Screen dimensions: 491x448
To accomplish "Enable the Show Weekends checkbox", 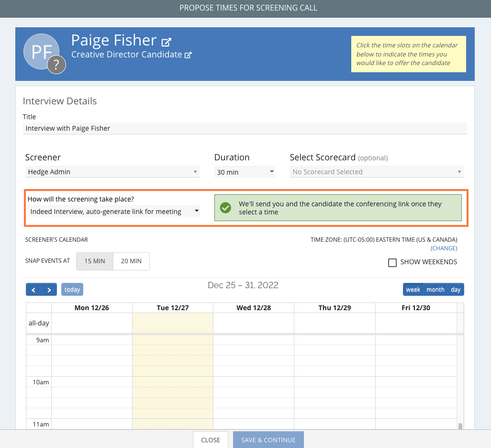I will click(x=392, y=263).
